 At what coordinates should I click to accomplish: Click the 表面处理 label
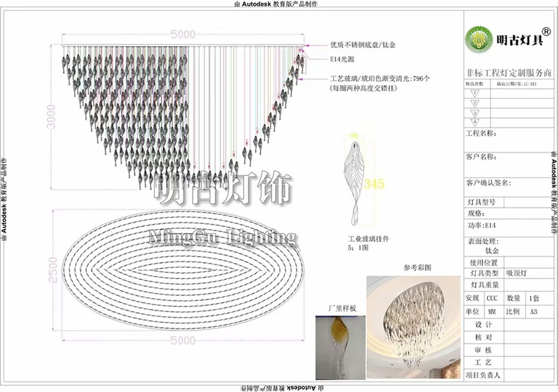coord(483,242)
